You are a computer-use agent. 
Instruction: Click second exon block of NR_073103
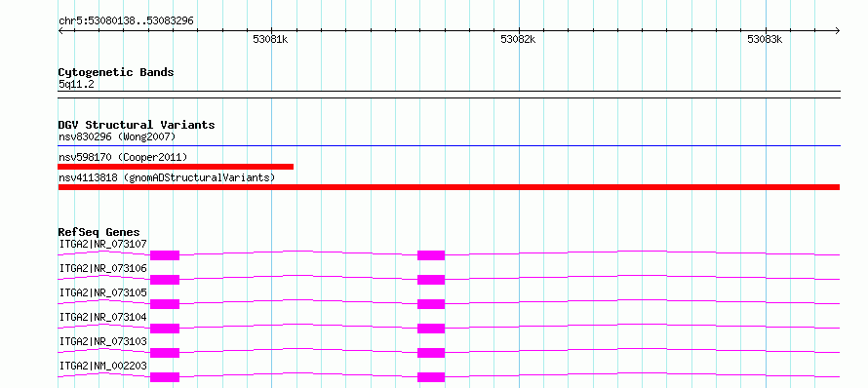431,353
